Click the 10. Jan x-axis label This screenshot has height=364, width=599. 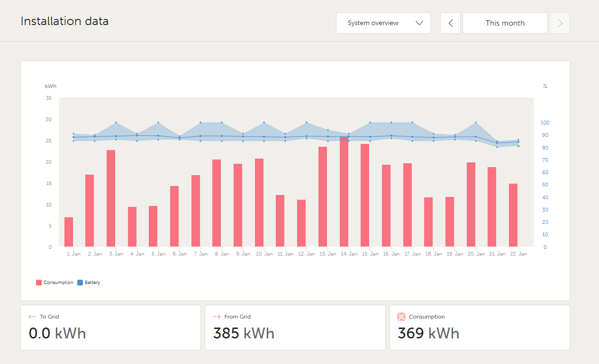pos(264,254)
